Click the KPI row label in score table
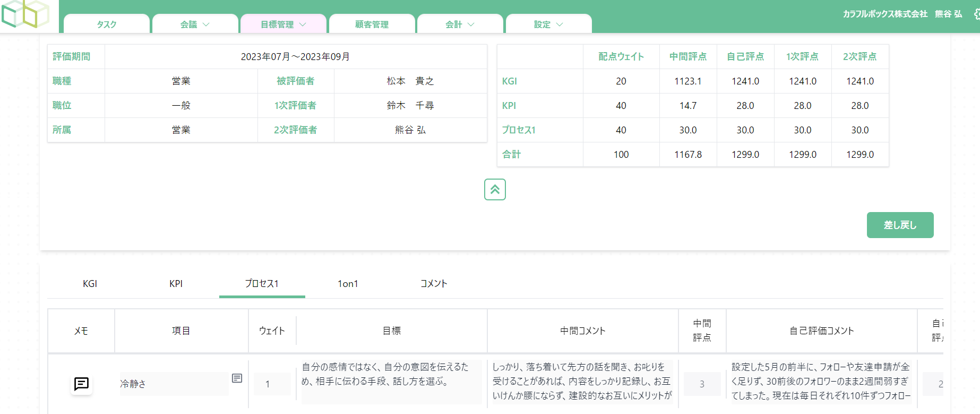The image size is (980, 414). click(x=509, y=106)
